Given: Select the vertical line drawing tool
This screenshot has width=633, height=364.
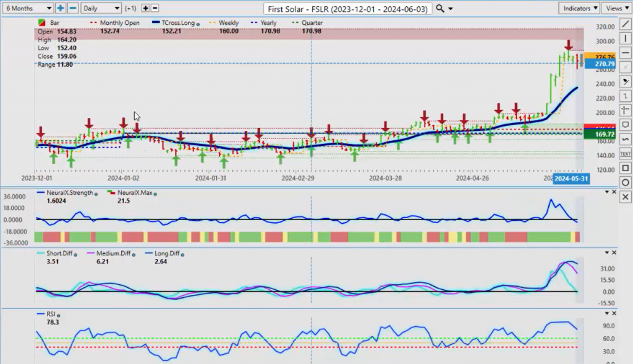Looking at the screenshot, I should point(624,39).
